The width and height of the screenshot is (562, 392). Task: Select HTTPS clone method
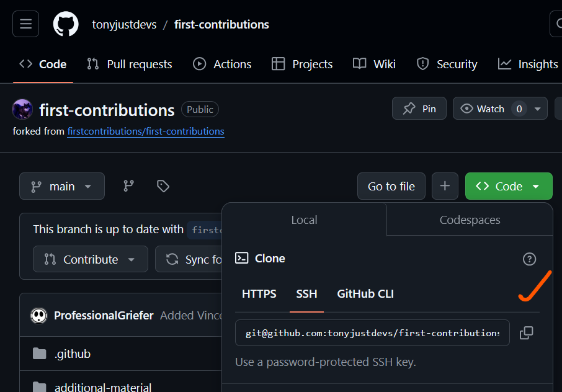(x=259, y=294)
